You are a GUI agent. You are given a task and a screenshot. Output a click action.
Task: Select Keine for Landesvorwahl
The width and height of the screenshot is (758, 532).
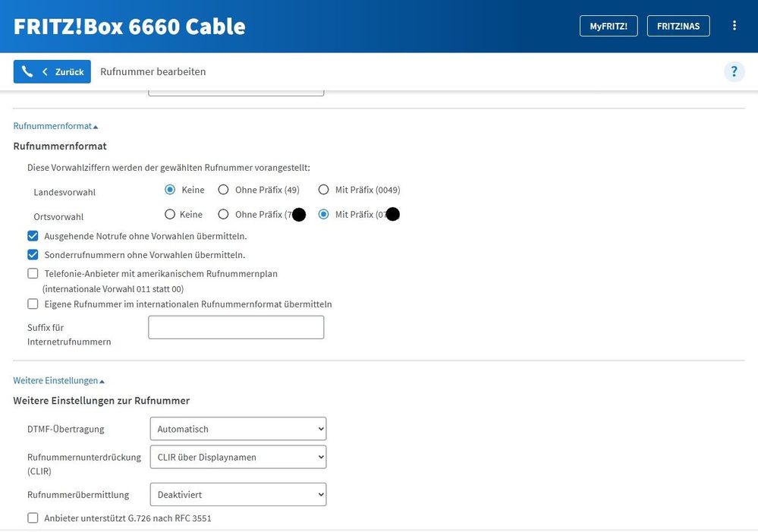tap(170, 190)
